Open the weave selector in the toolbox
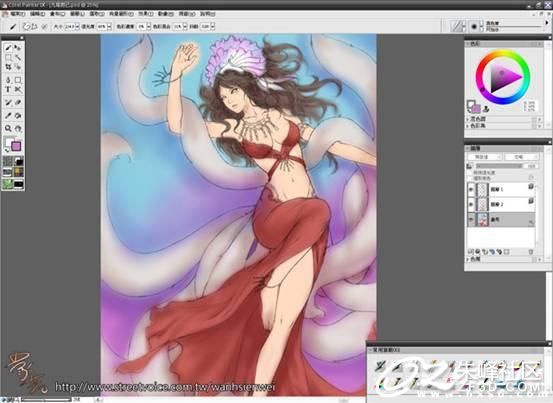Image resolution: width=553 pixels, height=403 pixels. point(19,172)
